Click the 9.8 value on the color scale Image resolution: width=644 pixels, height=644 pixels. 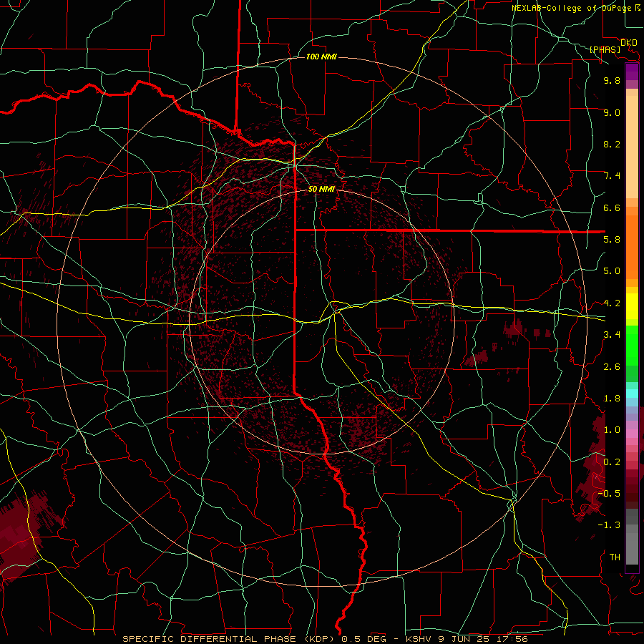612,80
